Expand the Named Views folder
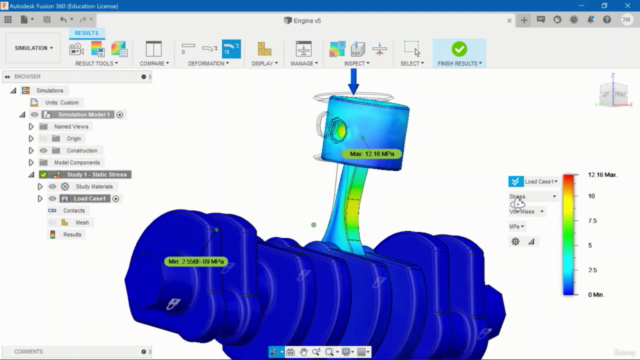 click(31, 127)
